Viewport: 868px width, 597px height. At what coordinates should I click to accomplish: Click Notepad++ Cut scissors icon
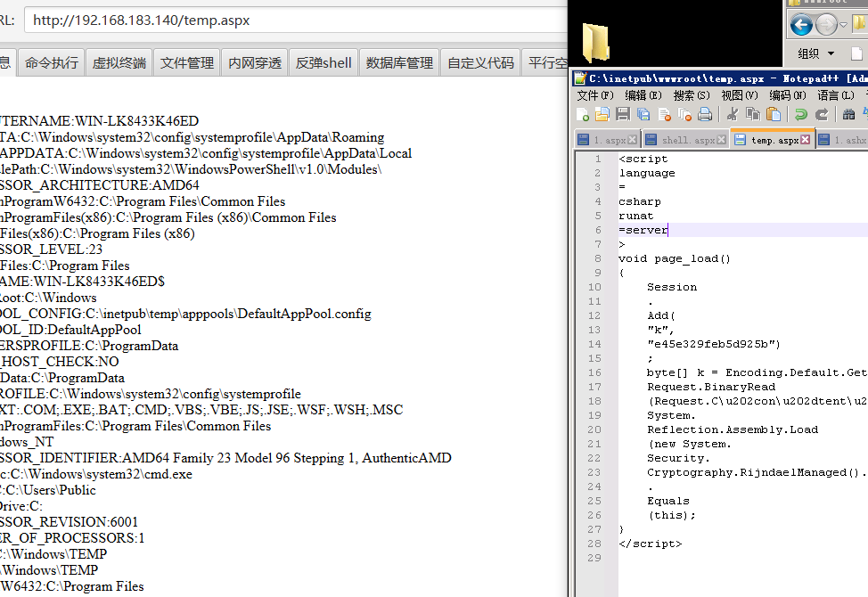point(733,115)
